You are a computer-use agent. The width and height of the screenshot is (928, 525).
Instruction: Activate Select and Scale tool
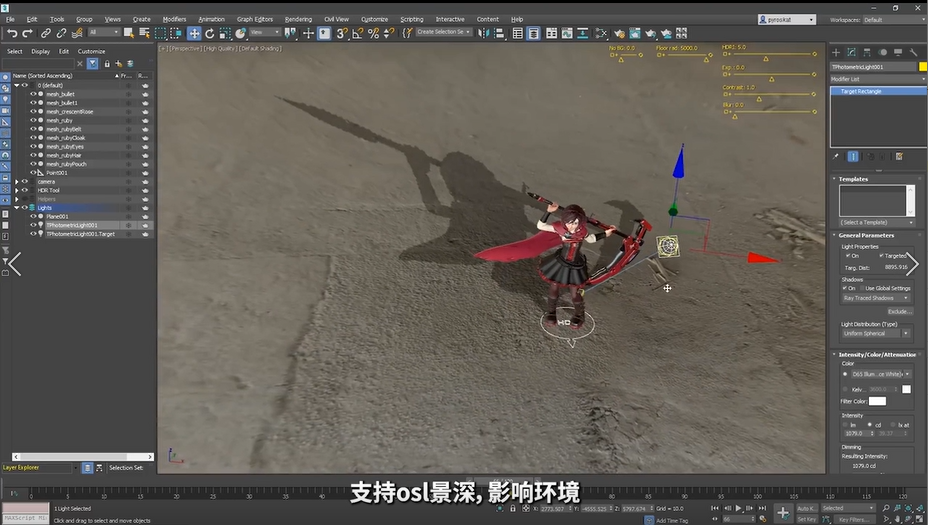pyautogui.click(x=225, y=33)
